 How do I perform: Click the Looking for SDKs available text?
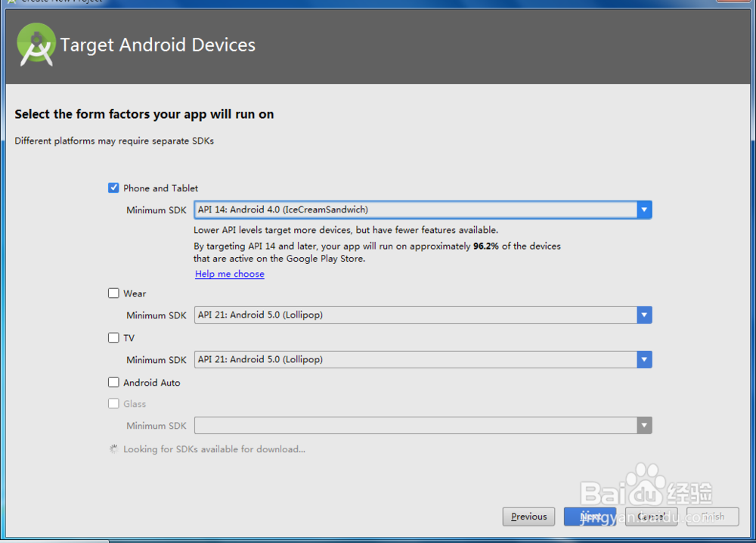[214, 448]
